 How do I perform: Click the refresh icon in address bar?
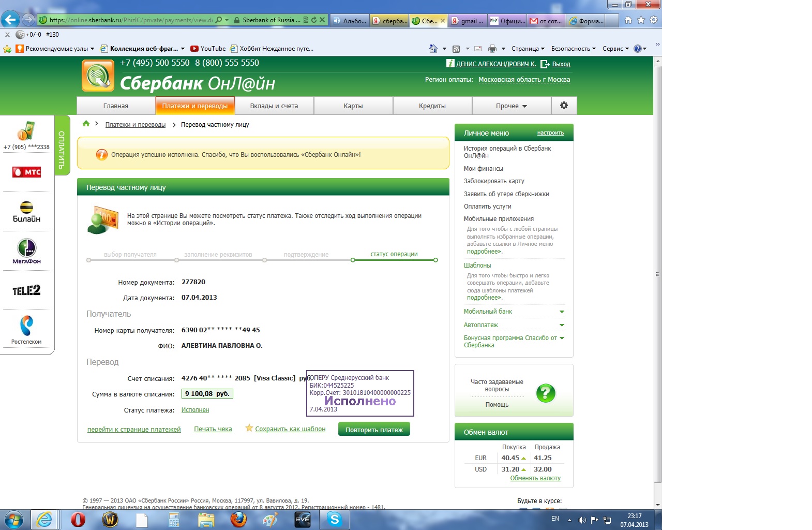[x=313, y=20]
